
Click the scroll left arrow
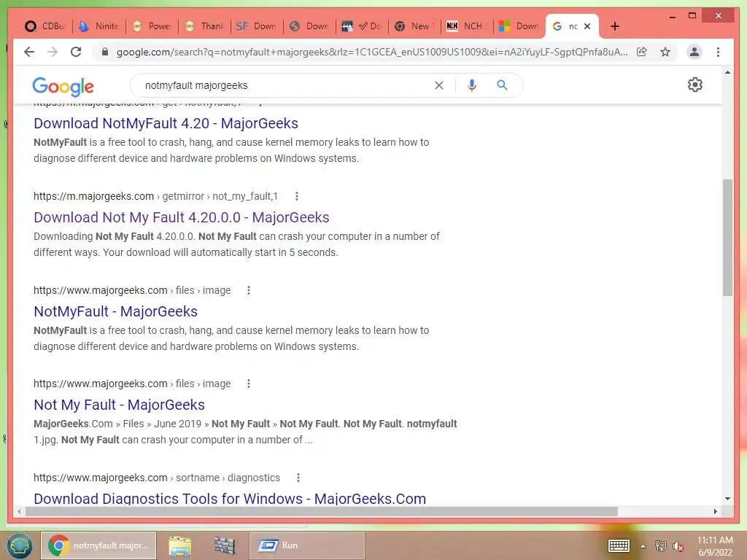point(19,511)
